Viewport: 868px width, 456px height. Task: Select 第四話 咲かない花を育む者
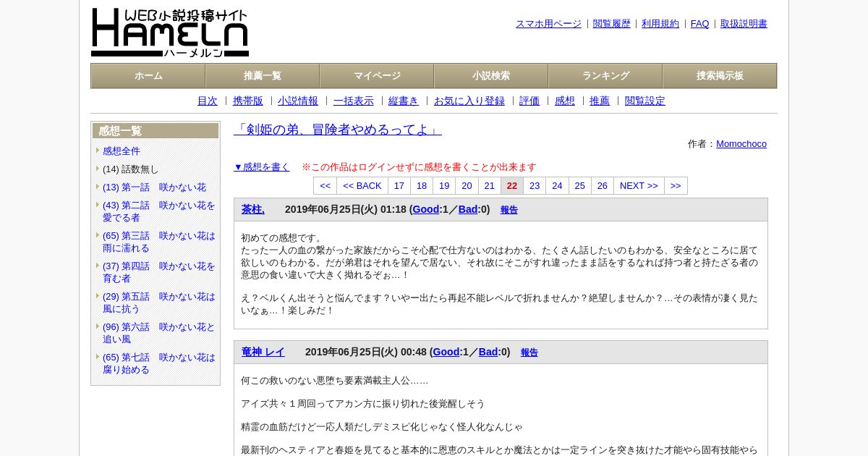point(159,272)
